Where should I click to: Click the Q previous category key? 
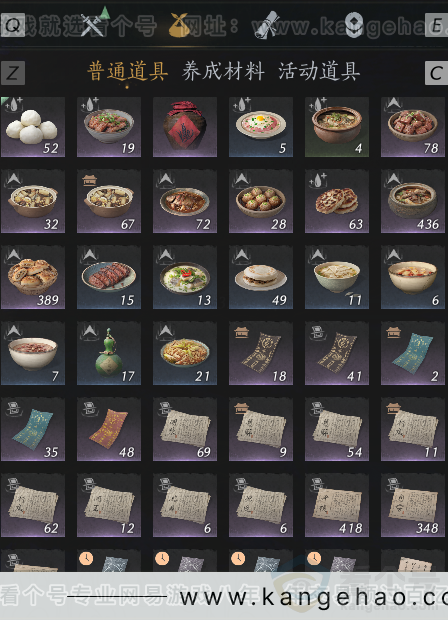tap(13, 25)
